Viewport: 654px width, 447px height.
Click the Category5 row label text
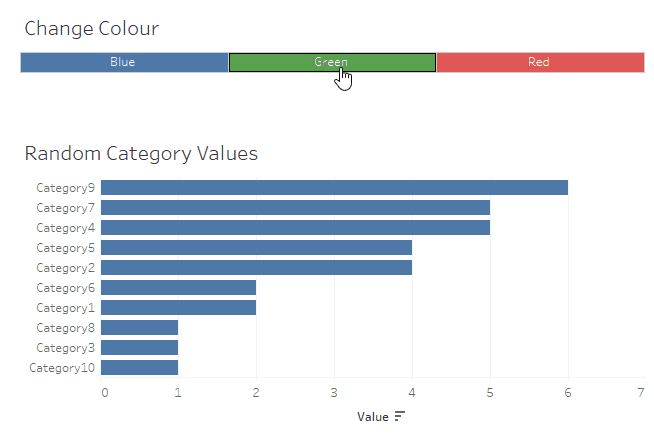coord(65,248)
